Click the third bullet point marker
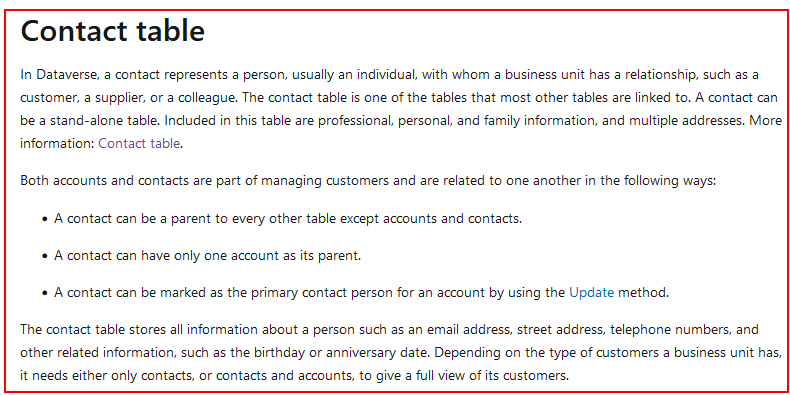Screen dimensions: 790x395 tap(45, 293)
